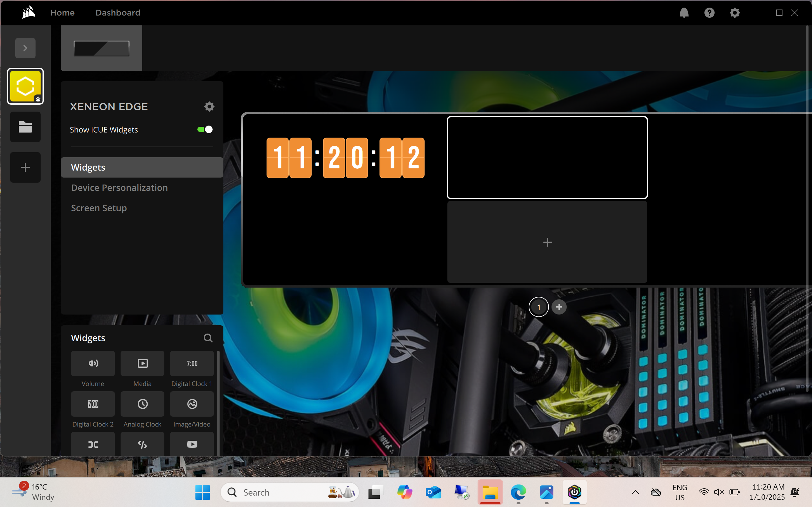Expand the left sidebar chevron
Viewport: 812px width, 507px height.
pyautogui.click(x=25, y=48)
